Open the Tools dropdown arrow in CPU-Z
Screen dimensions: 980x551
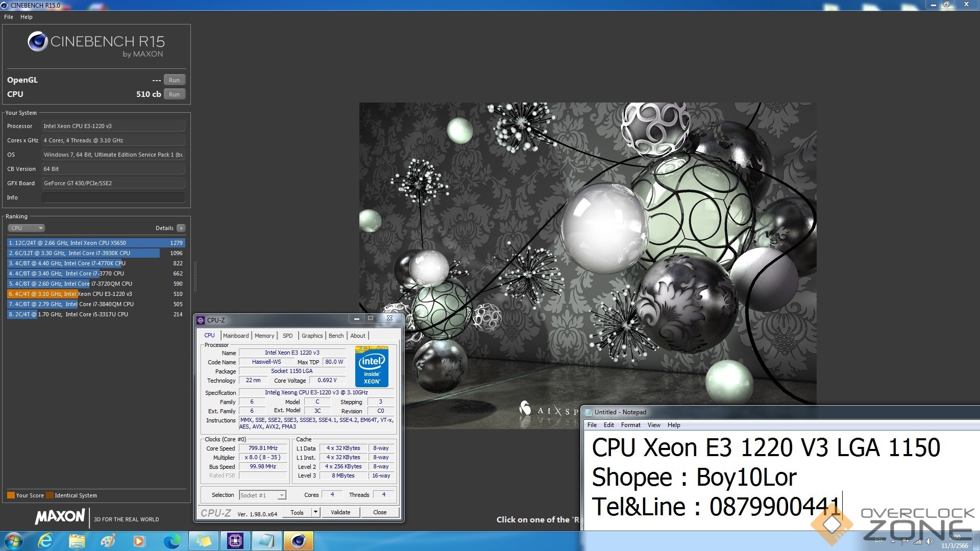(315, 512)
